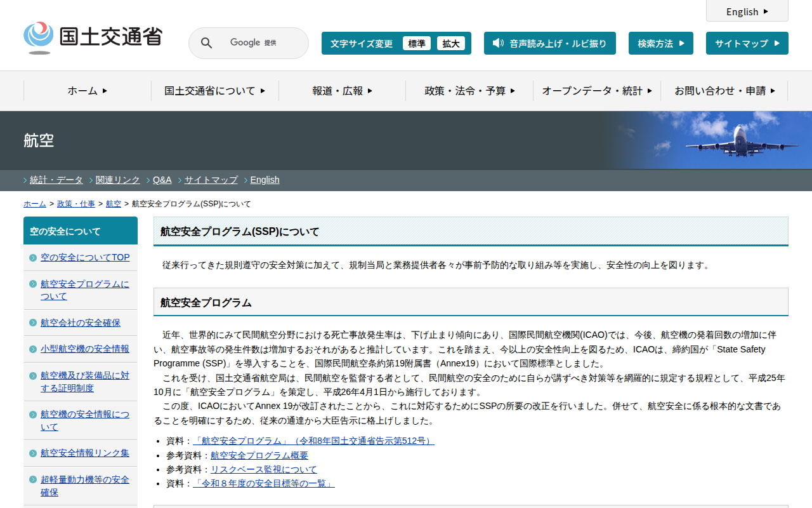Open the 航空安全プログラム概要 link
Viewport: 812px width, 508px height.
[259, 455]
